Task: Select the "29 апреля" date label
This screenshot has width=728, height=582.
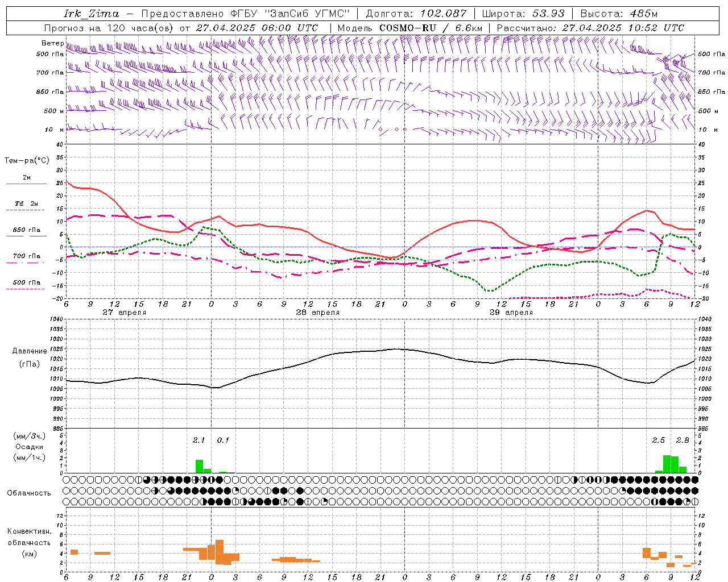Action: tap(511, 313)
